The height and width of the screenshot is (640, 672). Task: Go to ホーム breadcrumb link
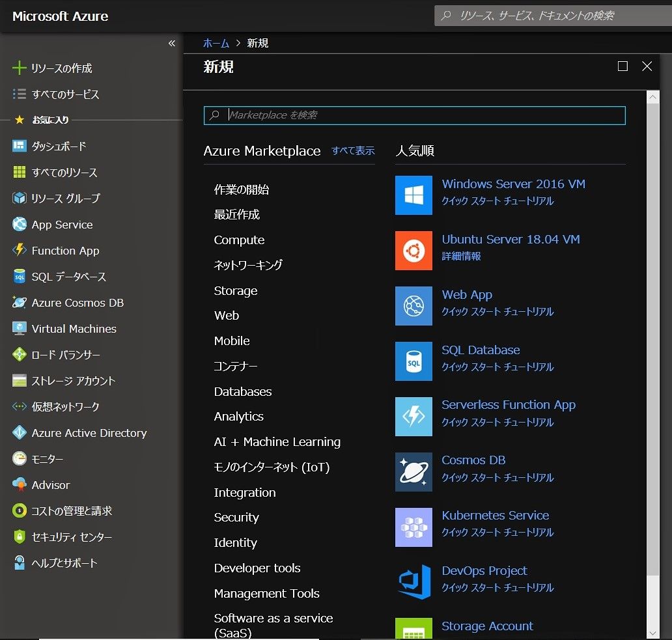[x=216, y=43]
